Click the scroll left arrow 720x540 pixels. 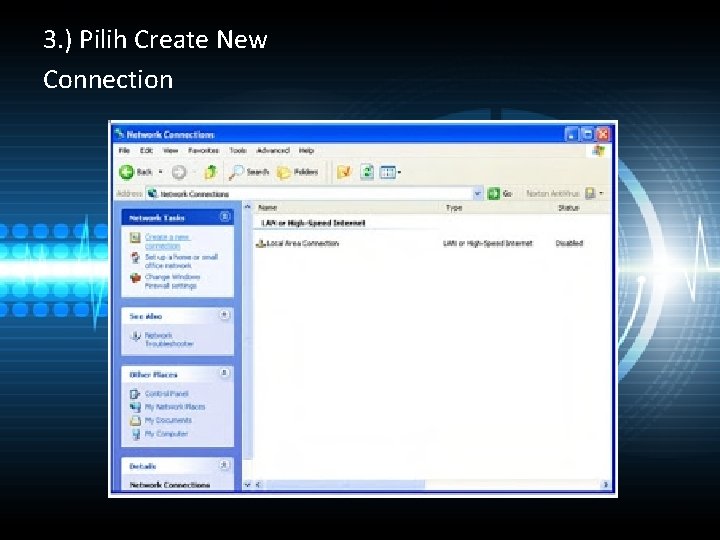click(259, 484)
